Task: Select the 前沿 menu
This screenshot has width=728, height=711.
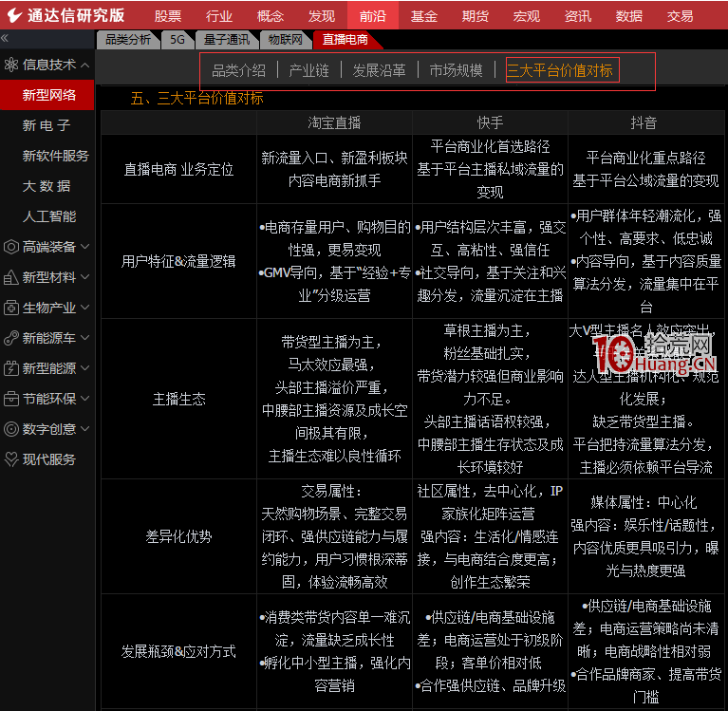Action: click(x=373, y=16)
